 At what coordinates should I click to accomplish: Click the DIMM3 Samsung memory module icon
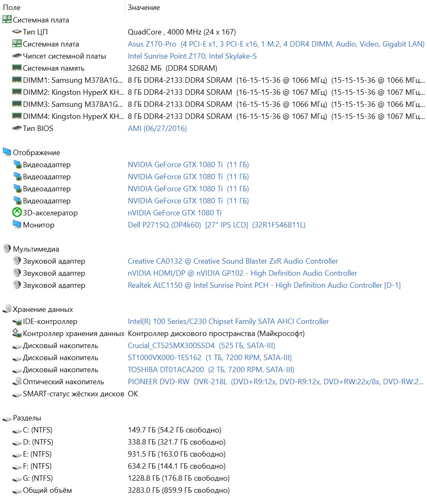17,104
